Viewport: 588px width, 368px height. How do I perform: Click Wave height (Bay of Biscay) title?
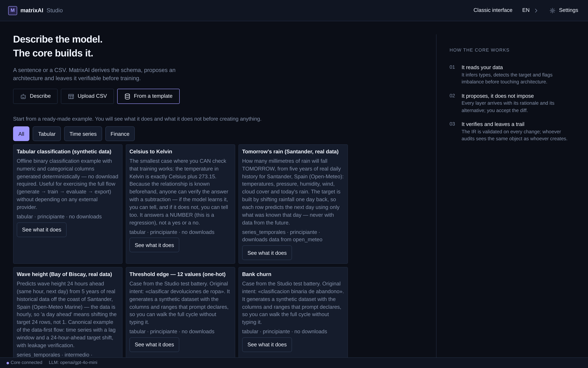[64, 274]
